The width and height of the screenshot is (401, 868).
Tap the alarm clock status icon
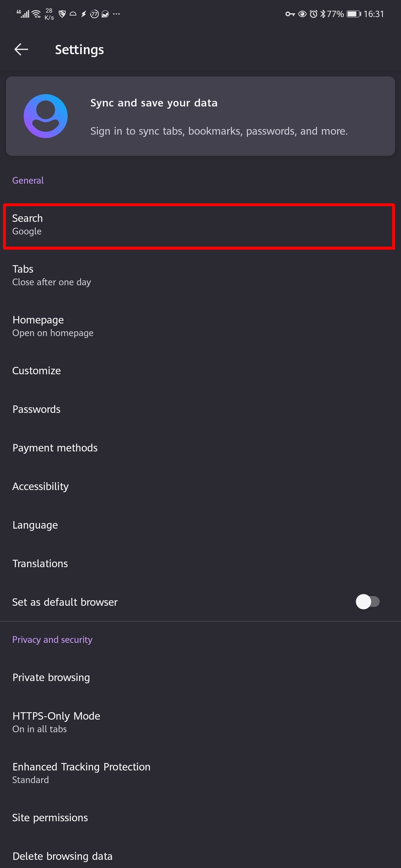(x=314, y=14)
